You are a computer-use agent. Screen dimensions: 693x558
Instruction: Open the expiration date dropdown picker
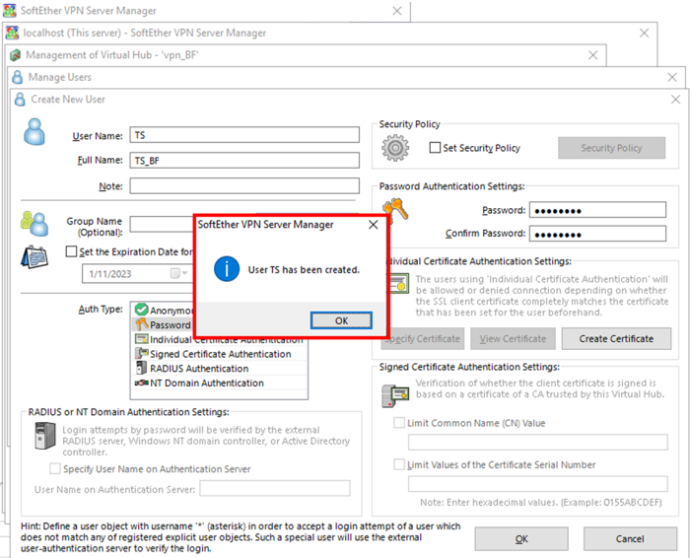click(178, 273)
